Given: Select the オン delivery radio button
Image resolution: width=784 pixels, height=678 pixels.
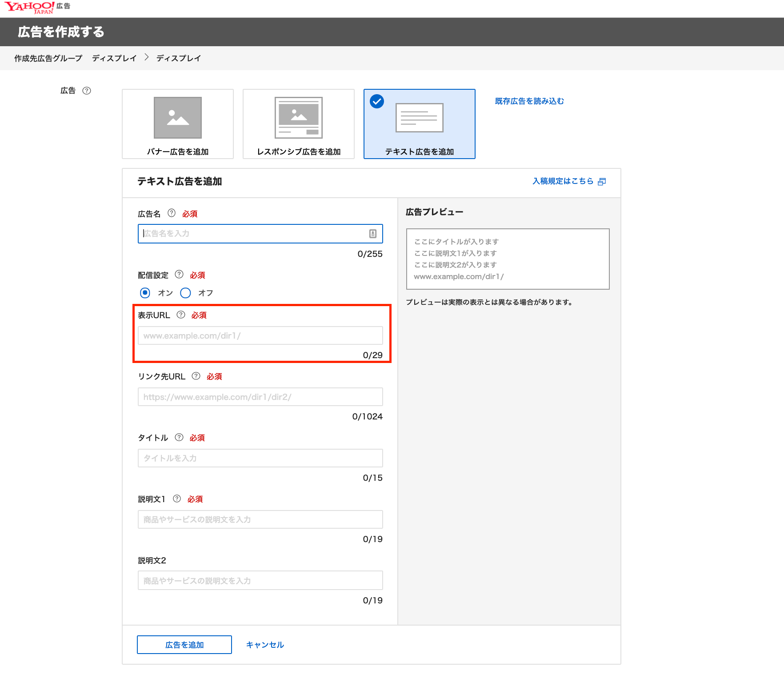Looking at the screenshot, I should [x=145, y=293].
